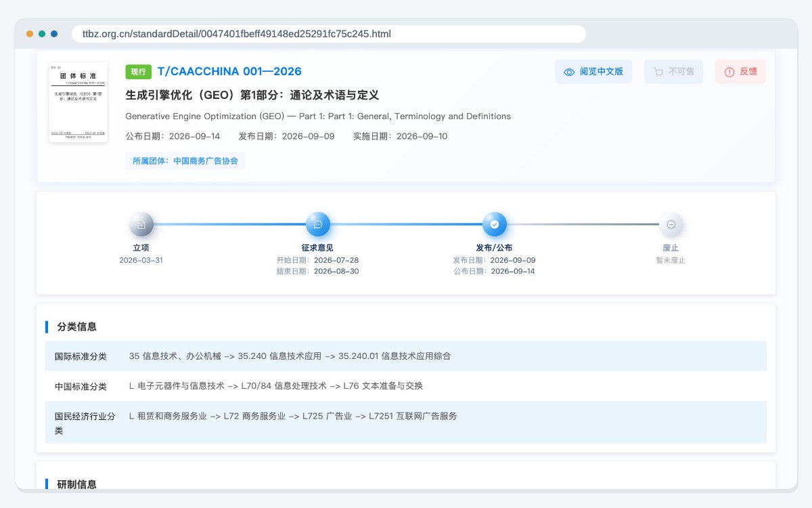Viewport: 812px width, 508px height.
Task: Click 实施日期：2026-09-10 text
Action: 400,136
